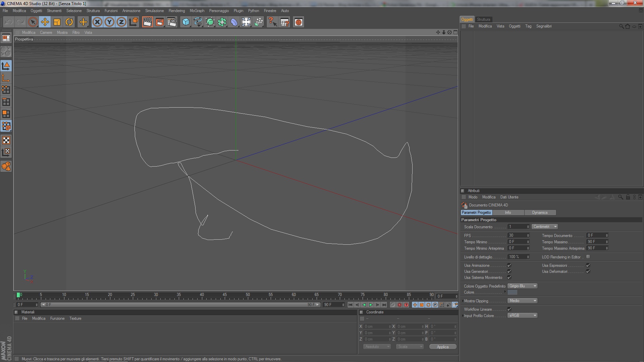The width and height of the screenshot is (644, 362).
Task: Select the Scale tool
Action: pyautogui.click(x=57, y=22)
